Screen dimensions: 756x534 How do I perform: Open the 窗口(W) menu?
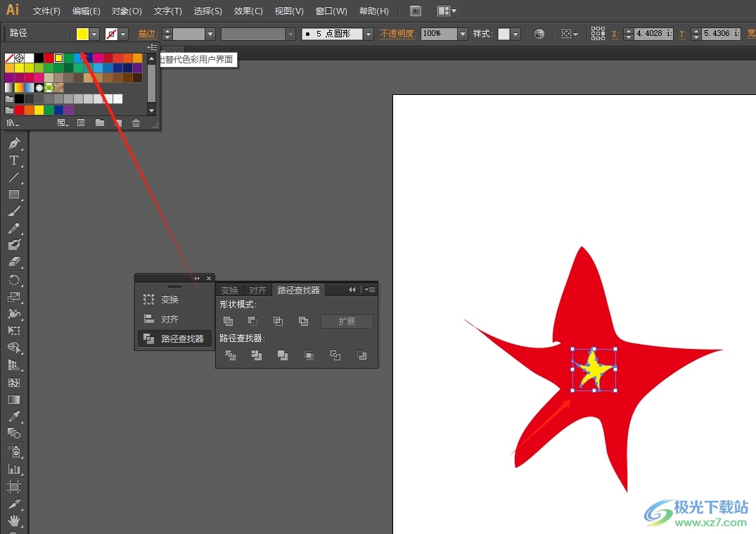(x=331, y=11)
